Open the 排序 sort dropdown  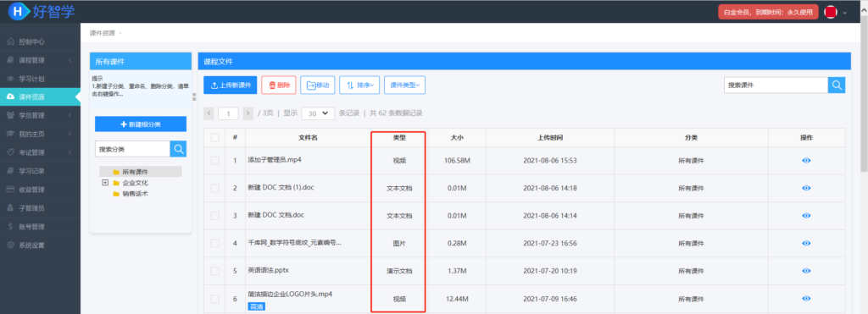(x=359, y=85)
